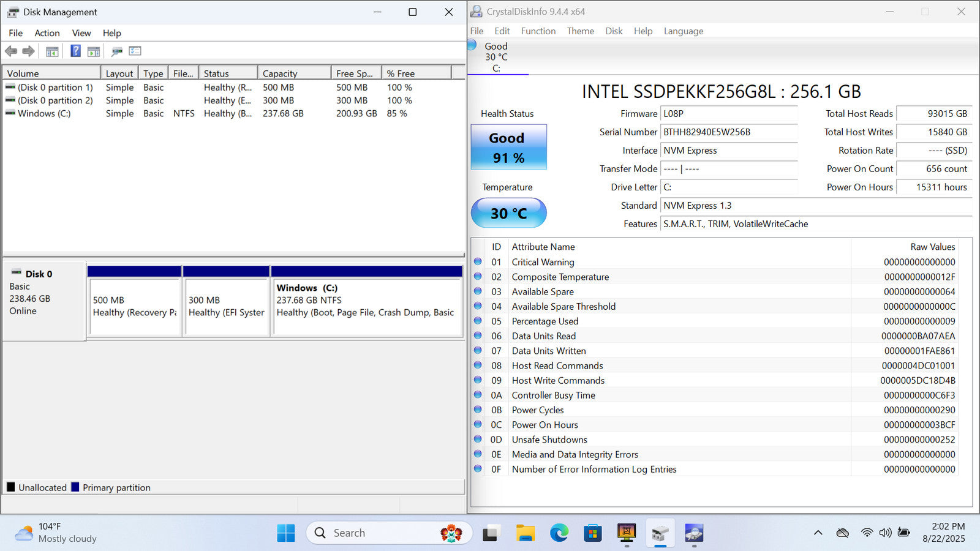Screen dimensions: 980x551
Task: Select the Good 30 °C C: disk tab
Action: coord(496,57)
